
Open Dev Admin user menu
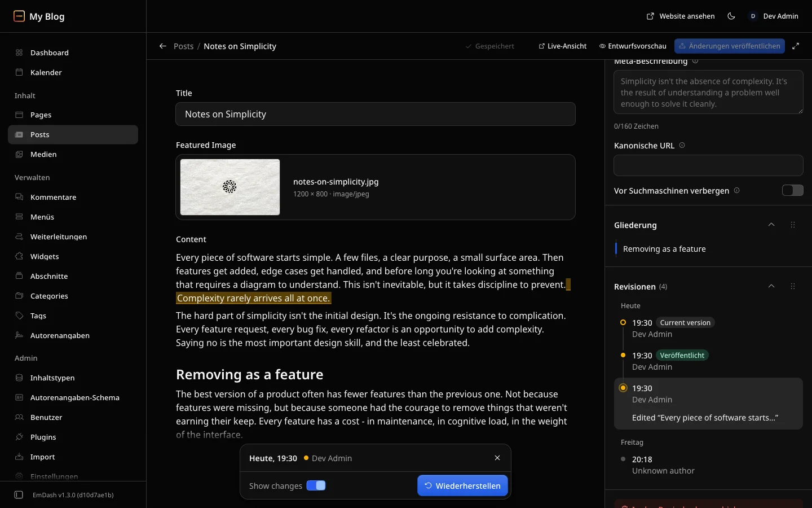click(774, 16)
